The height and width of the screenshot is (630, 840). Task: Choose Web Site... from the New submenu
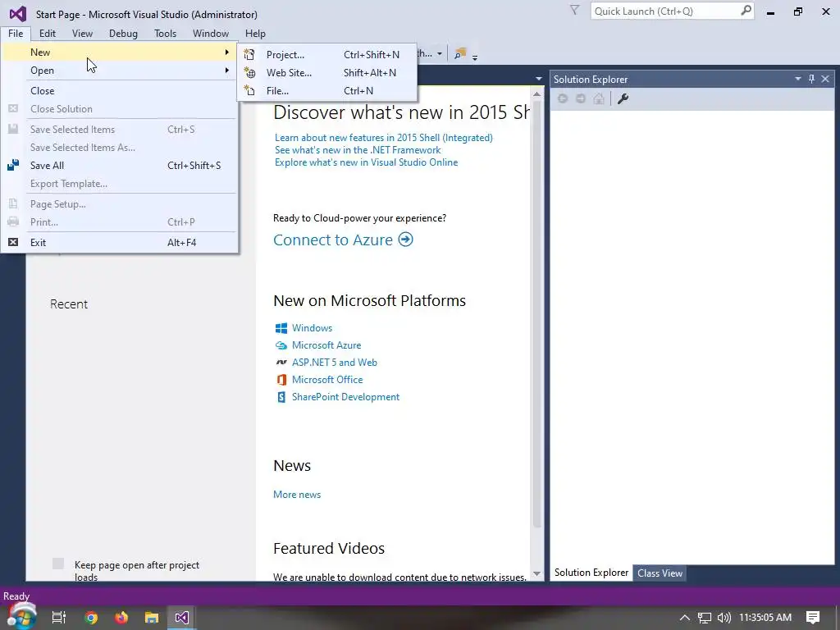(x=326, y=72)
